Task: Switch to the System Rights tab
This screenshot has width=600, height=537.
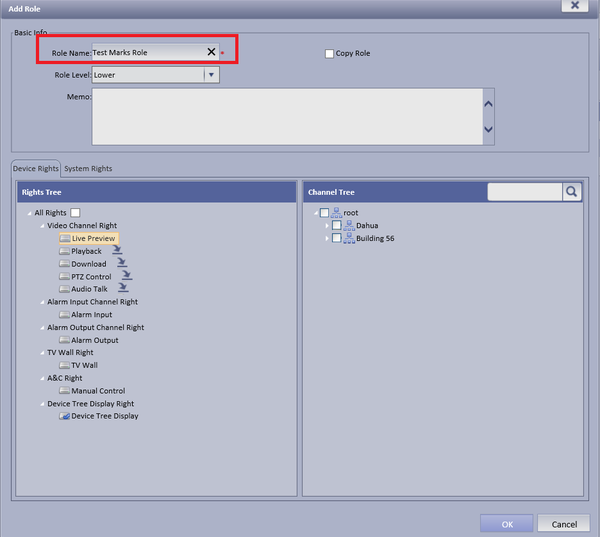Action: tap(88, 168)
